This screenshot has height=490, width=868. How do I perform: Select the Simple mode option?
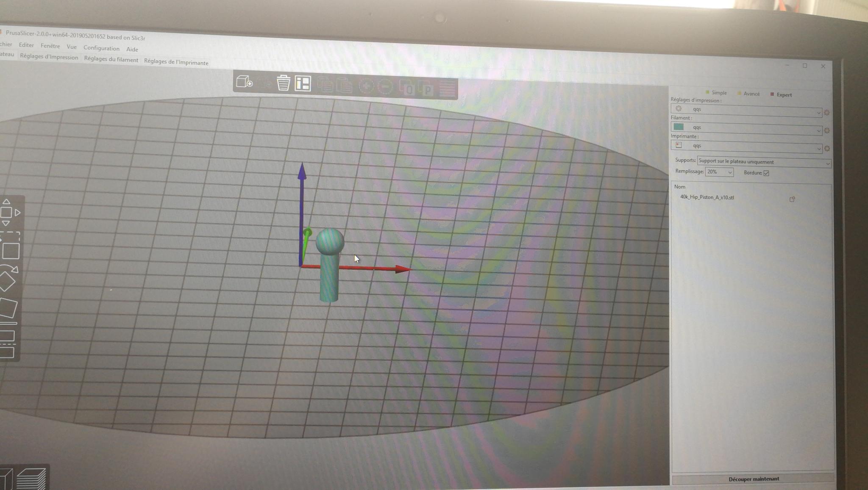[716, 92]
